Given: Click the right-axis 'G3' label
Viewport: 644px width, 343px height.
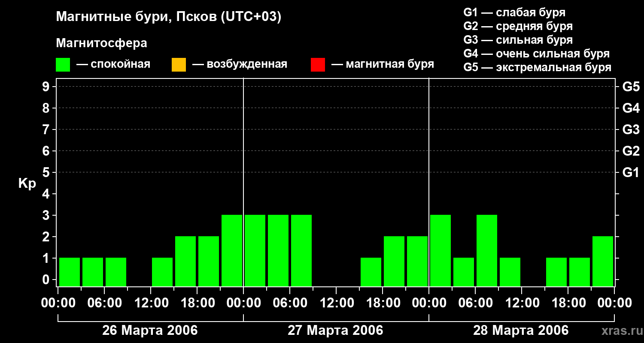Looking at the screenshot, I should click(631, 129).
